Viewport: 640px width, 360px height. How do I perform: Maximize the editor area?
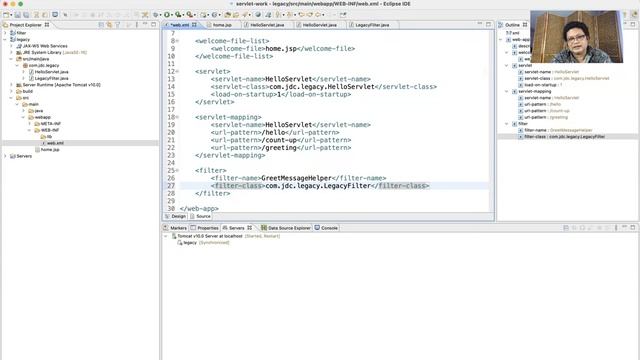click(488, 24)
